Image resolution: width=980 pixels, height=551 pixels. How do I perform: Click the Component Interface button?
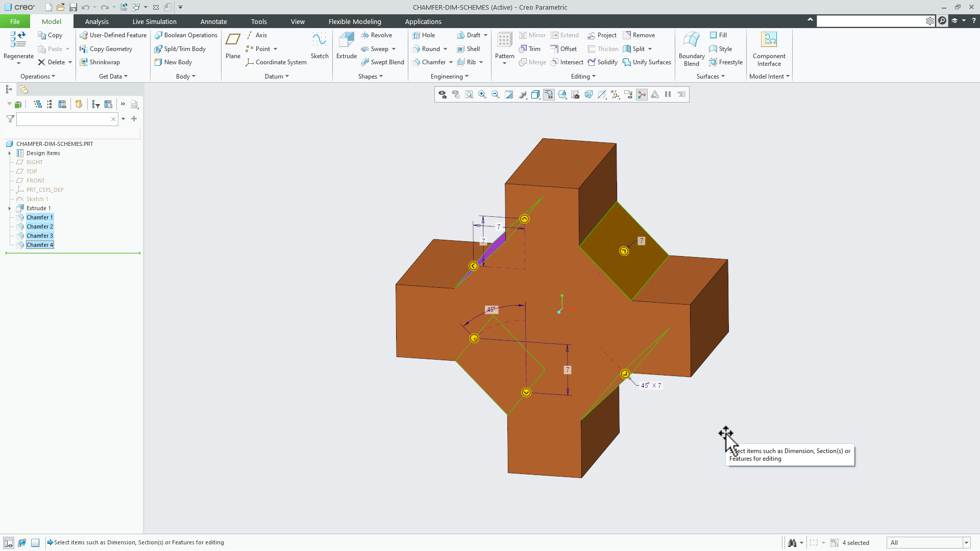point(769,48)
